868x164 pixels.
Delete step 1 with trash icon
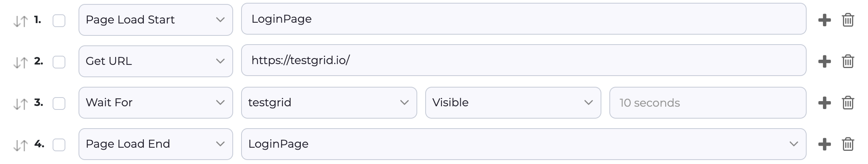(x=848, y=20)
